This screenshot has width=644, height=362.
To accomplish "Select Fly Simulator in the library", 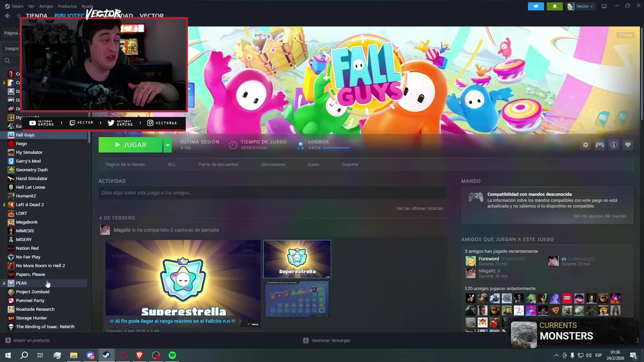I will tap(29, 152).
